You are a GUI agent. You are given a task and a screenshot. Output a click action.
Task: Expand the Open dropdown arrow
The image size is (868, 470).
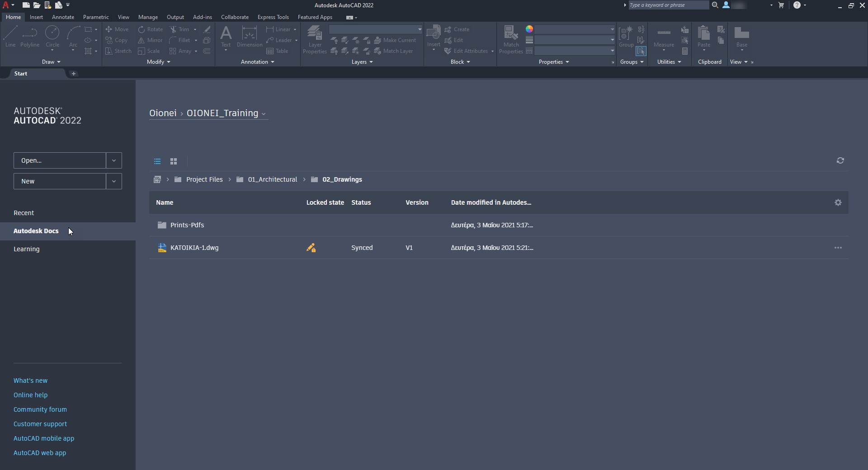[x=114, y=160]
